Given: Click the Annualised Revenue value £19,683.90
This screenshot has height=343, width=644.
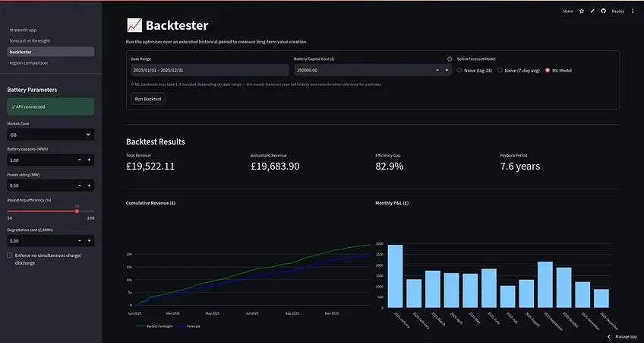Looking at the screenshot, I should coord(275,166).
